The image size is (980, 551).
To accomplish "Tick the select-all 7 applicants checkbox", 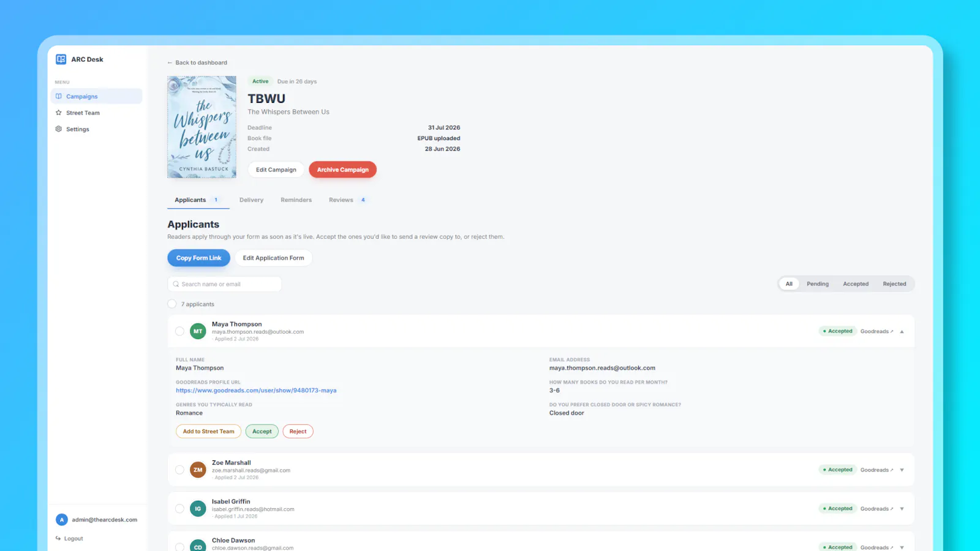I will pyautogui.click(x=172, y=304).
